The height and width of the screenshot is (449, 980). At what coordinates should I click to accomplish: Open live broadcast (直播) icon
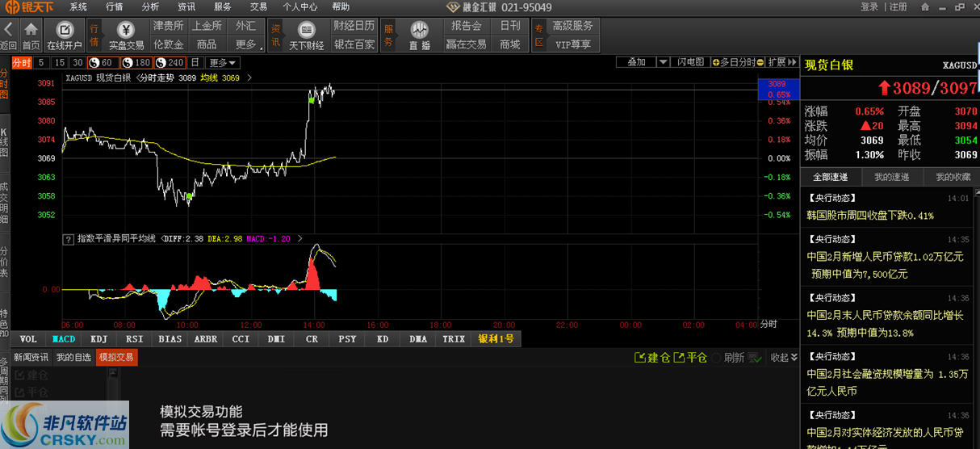[419, 30]
